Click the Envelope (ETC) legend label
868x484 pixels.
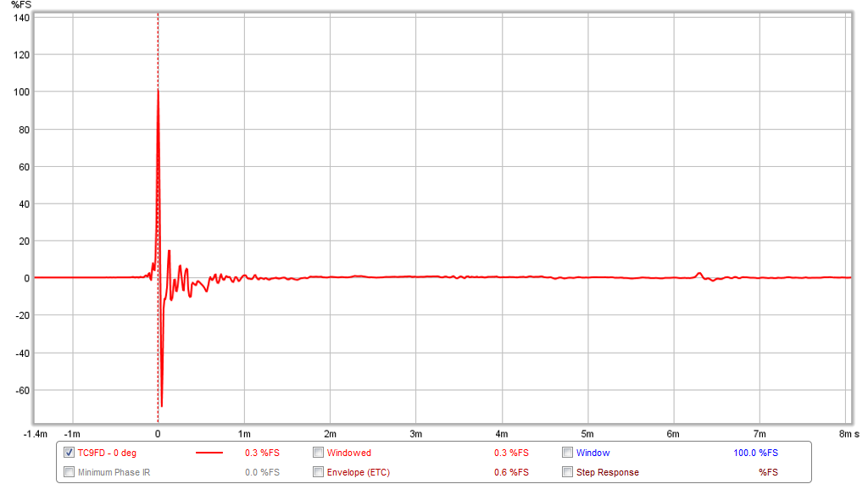pos(359,472)
